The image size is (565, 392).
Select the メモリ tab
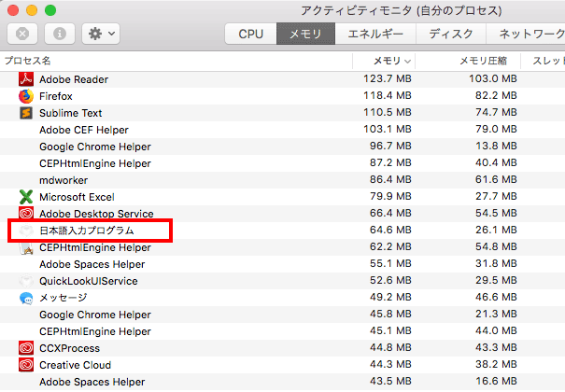click(x=305, y=34)
